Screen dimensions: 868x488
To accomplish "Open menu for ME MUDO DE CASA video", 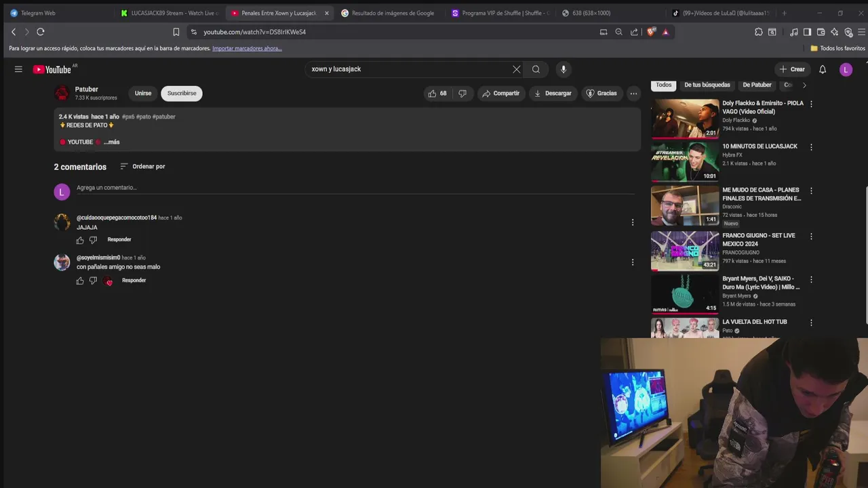I will 811,191.
